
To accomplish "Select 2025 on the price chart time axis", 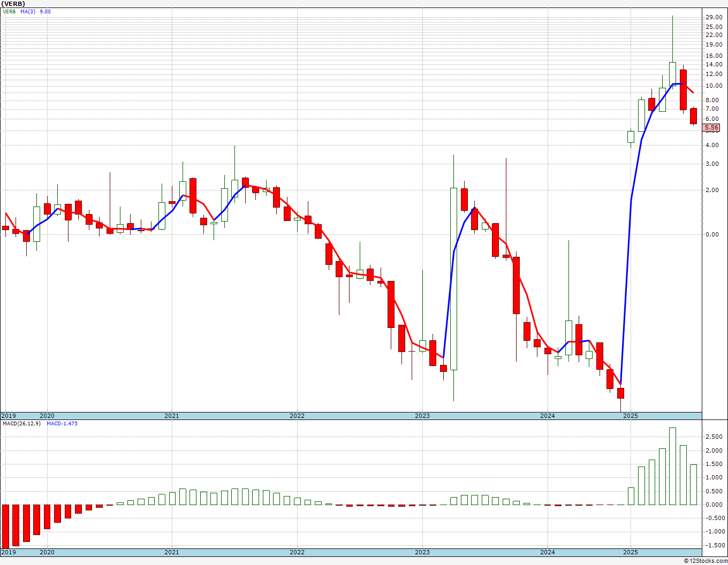I will pos(631,416).
